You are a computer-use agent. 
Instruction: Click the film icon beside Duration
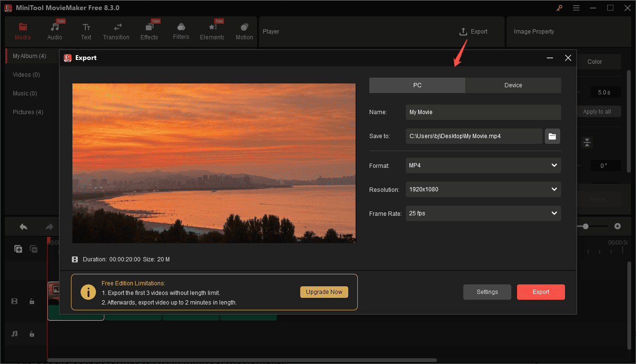[75, 259]
